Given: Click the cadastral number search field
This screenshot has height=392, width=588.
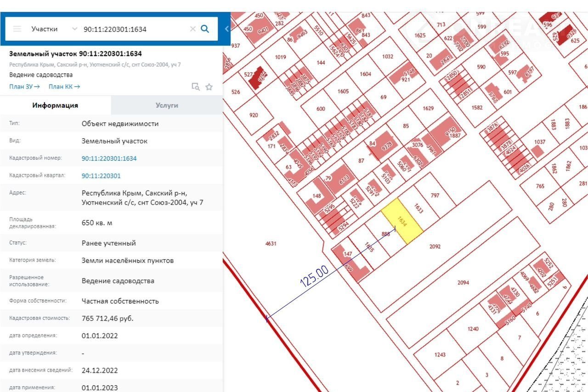Looking at the screenshot, I should 133,29.
